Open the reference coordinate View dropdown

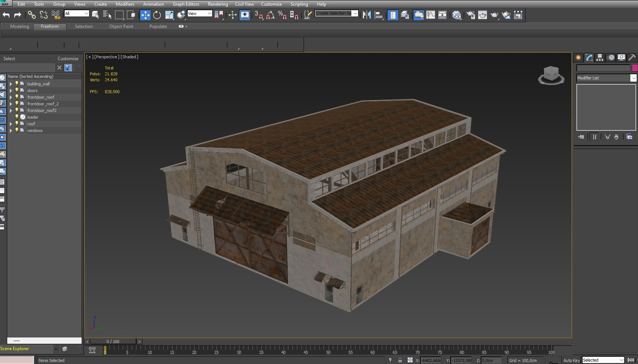199,13
